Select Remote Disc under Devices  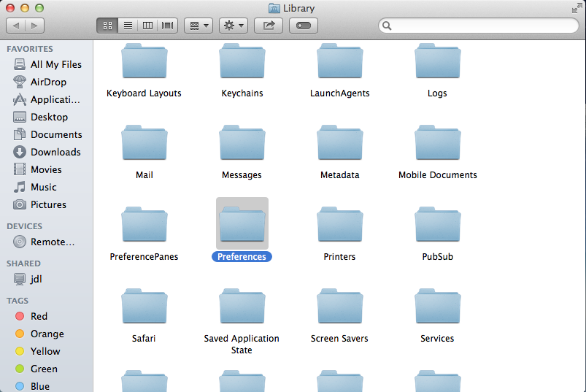(52, 242)
